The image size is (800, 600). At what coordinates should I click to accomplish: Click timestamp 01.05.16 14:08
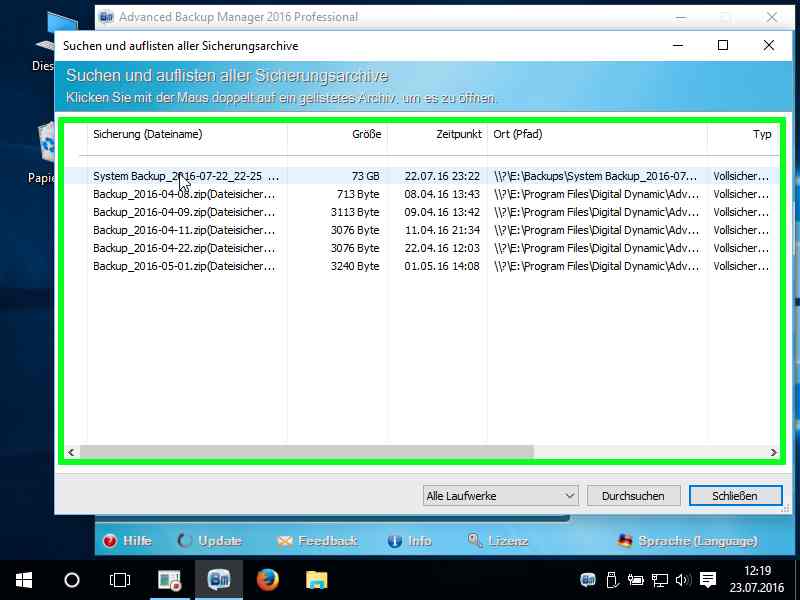[x=442, y=266]
